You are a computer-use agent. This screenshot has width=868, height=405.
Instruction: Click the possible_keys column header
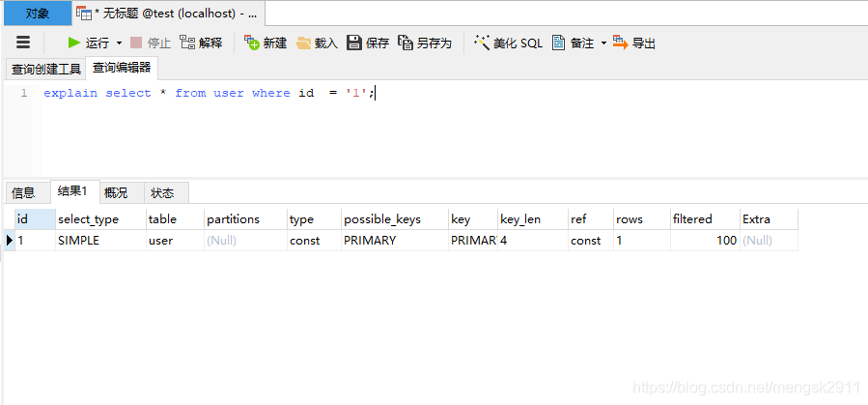(x=395, y=219)
